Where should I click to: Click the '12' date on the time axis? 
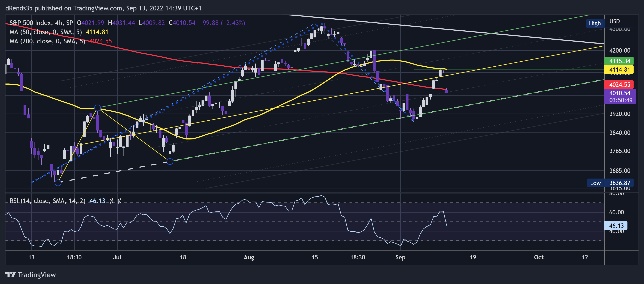coord(585,257)
